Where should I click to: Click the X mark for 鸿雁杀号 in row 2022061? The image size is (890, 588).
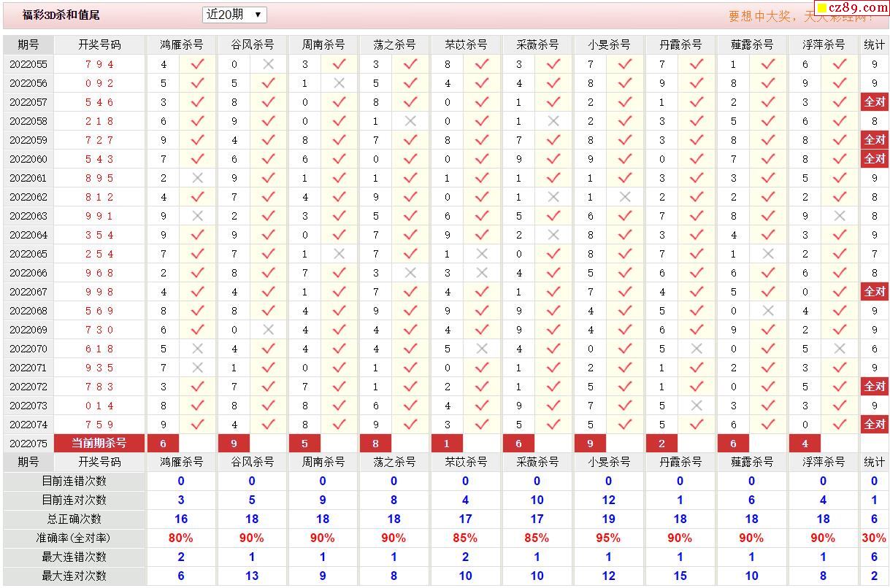coord(197,178)
